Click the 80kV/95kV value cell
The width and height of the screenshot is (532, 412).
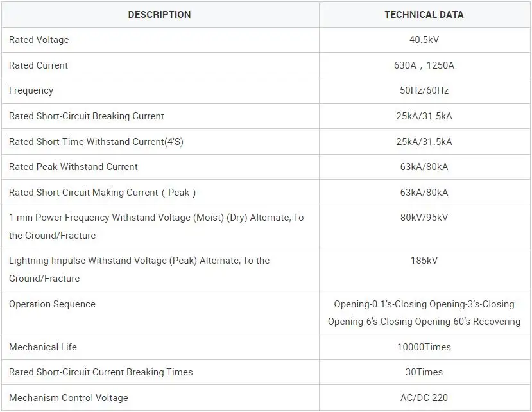(x=424, y=218)
